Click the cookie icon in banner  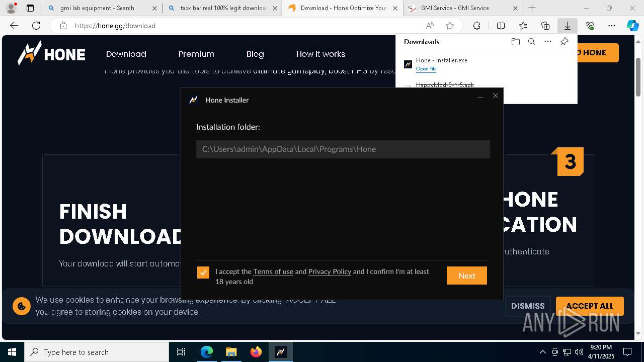pos(22,306)
